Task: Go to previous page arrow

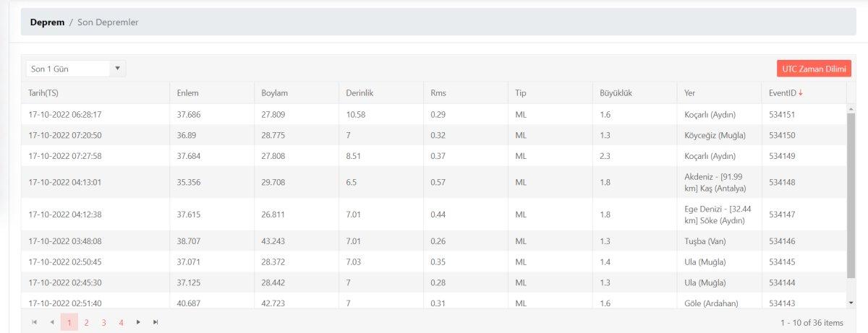Action: coord(51,322)
